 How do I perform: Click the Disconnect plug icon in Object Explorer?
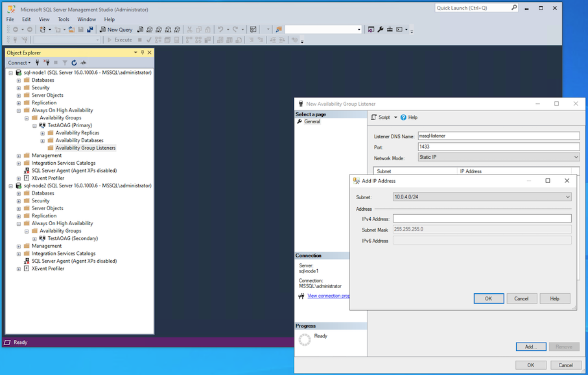(47, 63)
